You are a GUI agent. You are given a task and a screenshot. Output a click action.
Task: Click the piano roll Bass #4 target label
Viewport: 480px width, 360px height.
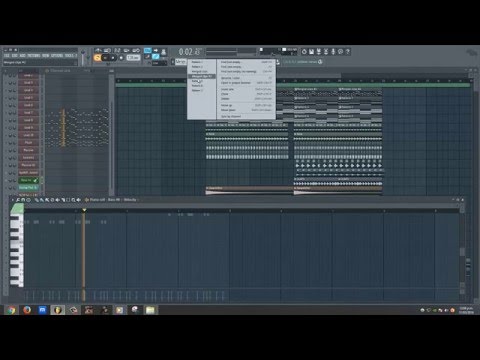[114, 200]
